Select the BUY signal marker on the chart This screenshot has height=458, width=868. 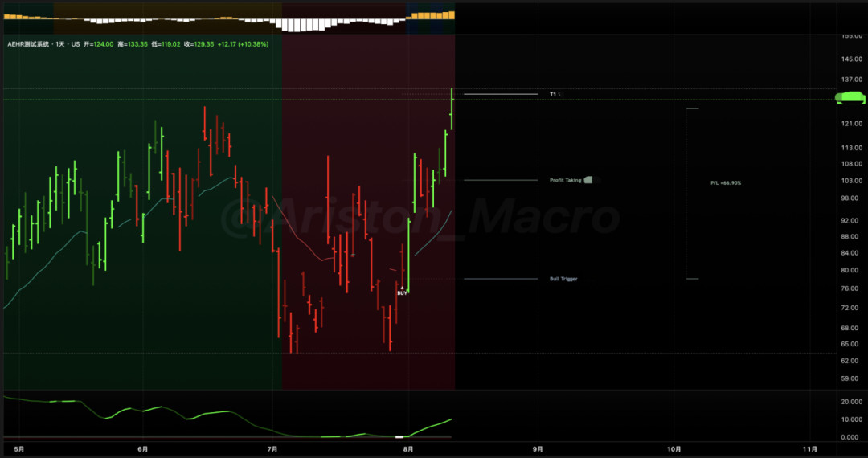(x=402, y=291)
